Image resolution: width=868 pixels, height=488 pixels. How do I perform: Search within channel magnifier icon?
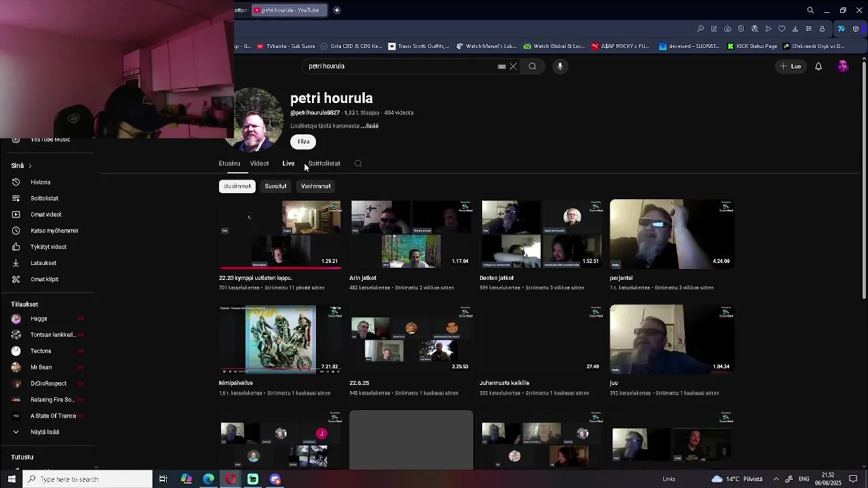(358, 163)
